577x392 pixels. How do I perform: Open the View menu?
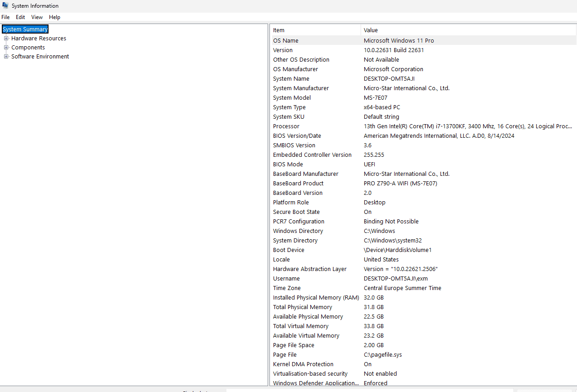(37, 17)
